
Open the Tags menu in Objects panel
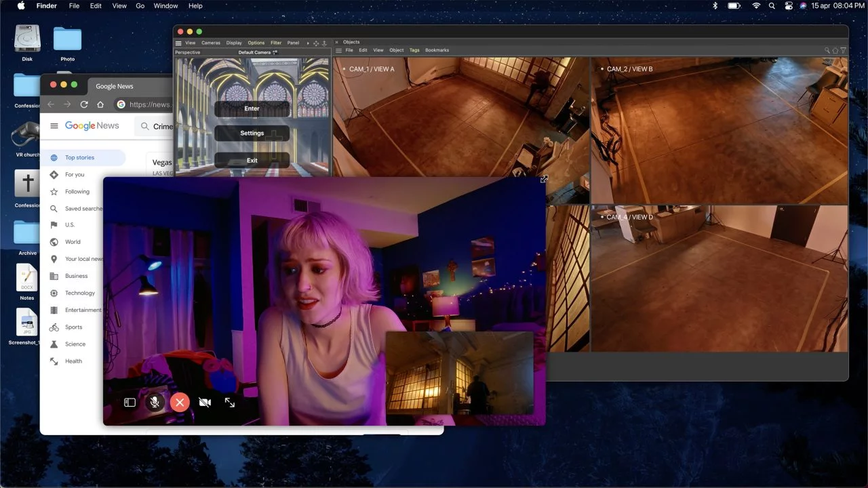point(414,50)
